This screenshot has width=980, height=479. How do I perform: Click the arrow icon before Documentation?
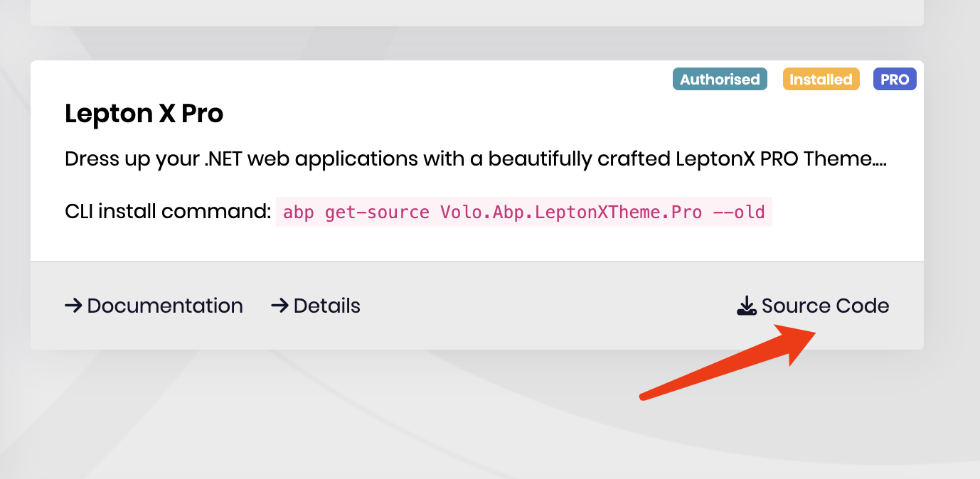tap(73, 306)
